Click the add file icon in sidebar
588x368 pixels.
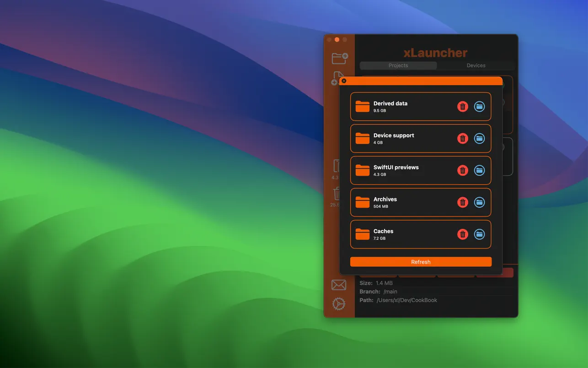(338, 79)
